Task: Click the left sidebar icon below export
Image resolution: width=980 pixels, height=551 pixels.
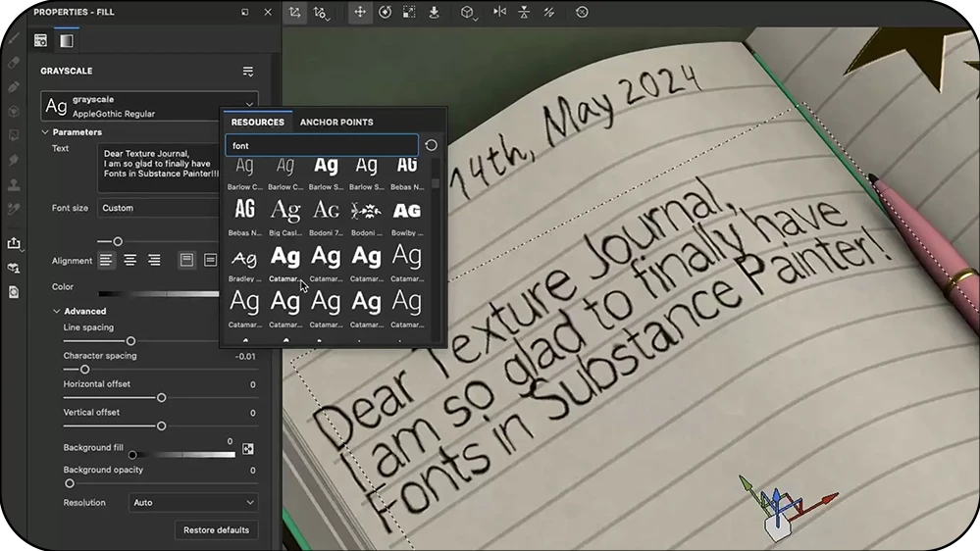Action: (14, 268)
